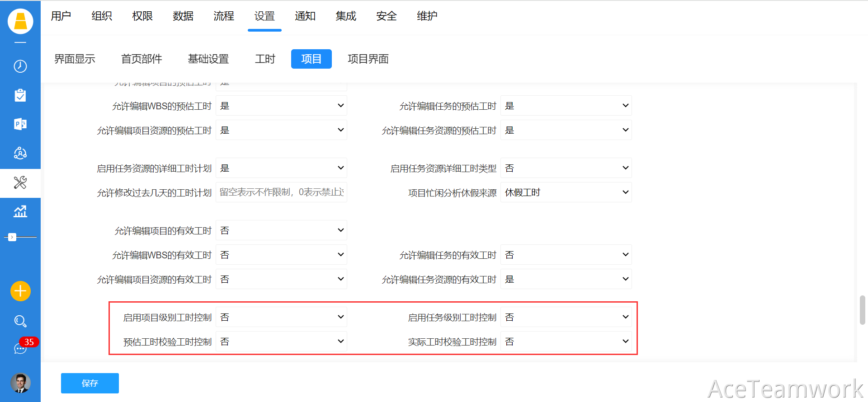Open 允许编辑任务资源的有效工时 dropdown
The image size is (868, 402).
566,279
